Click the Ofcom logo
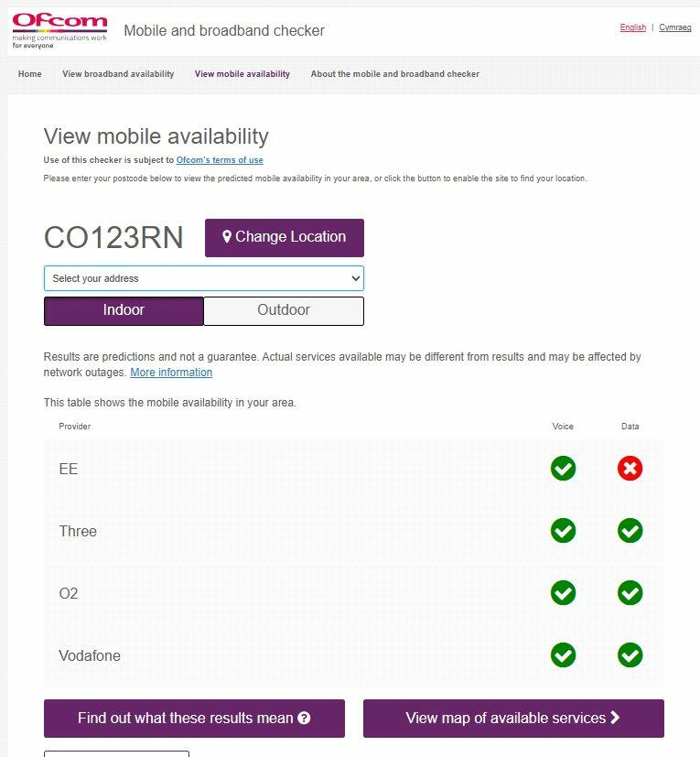 (59, 30)
